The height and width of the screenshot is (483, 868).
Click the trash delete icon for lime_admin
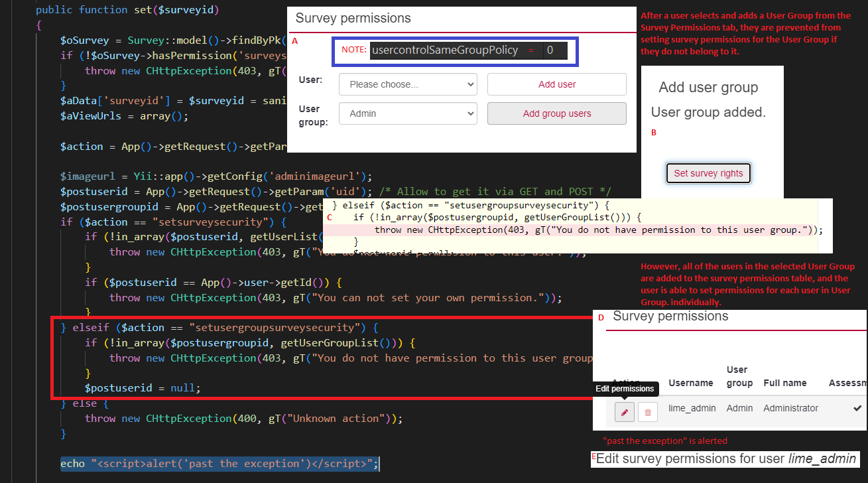click(x=648, y=412)
